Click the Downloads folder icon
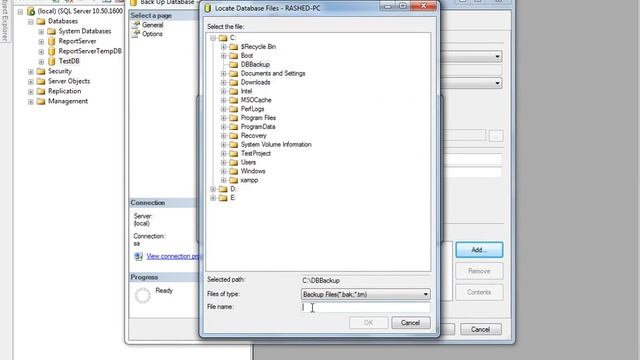 coord(233,82)
